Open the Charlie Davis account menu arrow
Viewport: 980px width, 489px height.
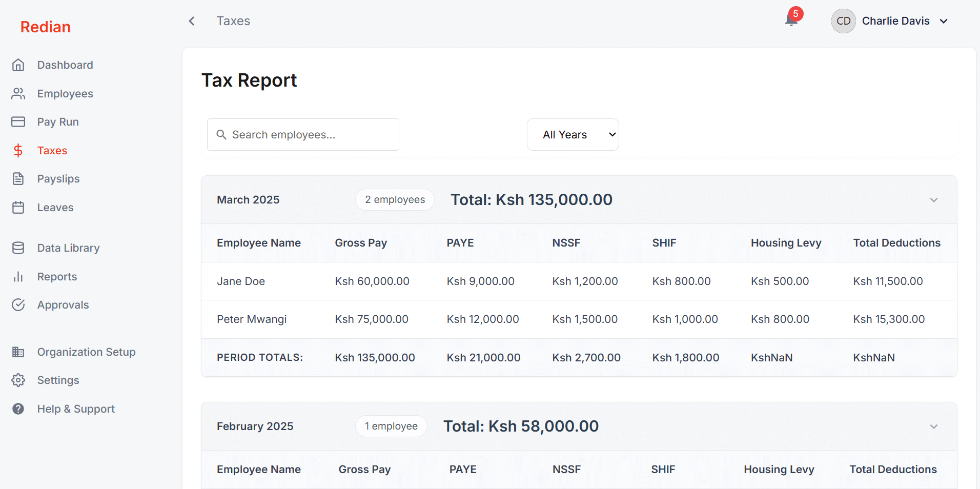tap(944, 21)
